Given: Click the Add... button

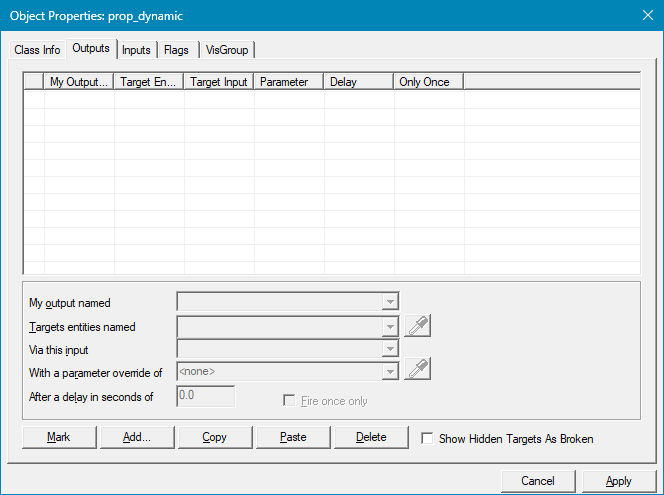Looking at the screenshot, I should 137,437.
